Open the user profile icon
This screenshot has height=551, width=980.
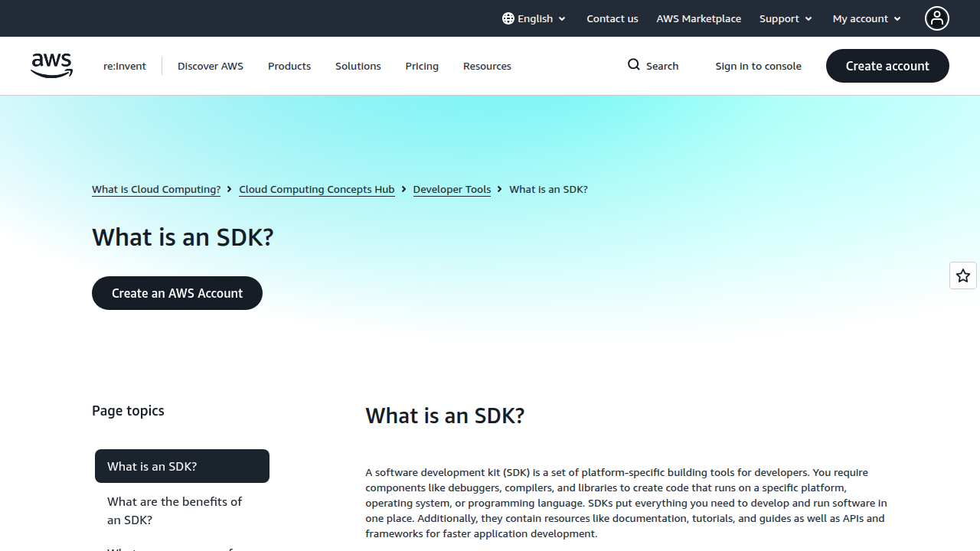(x=937, y=18)
